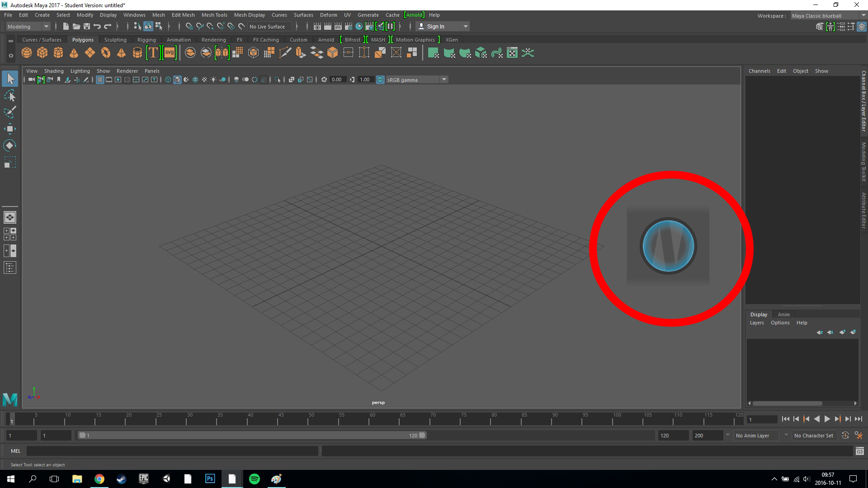Viewport: 868px width, 488px height.
Task: Create a polygon cube from the shelf
Action: click(42, 53)
